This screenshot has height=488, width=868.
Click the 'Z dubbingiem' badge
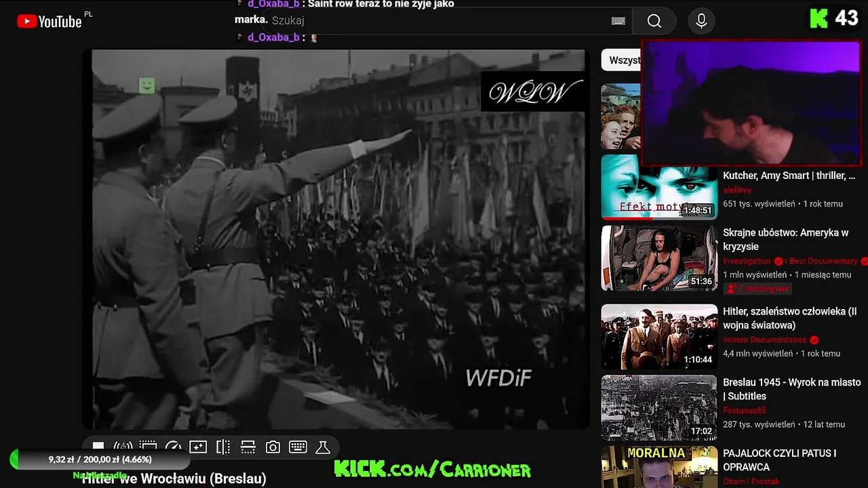pos(757,289)
